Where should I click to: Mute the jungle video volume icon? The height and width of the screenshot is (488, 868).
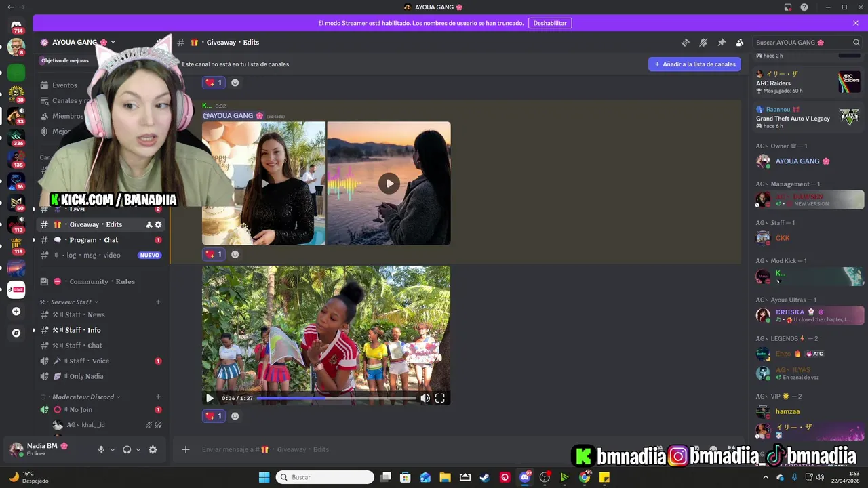pyautogui.click(x=425, y=398)
